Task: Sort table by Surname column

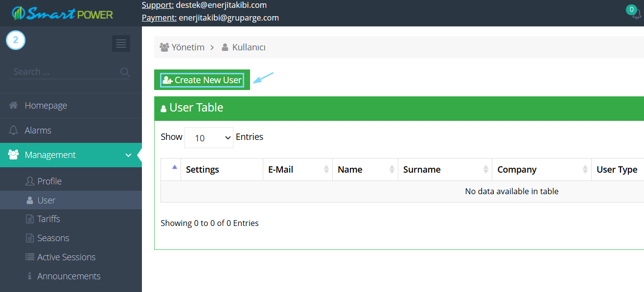Action: point(445,170)
